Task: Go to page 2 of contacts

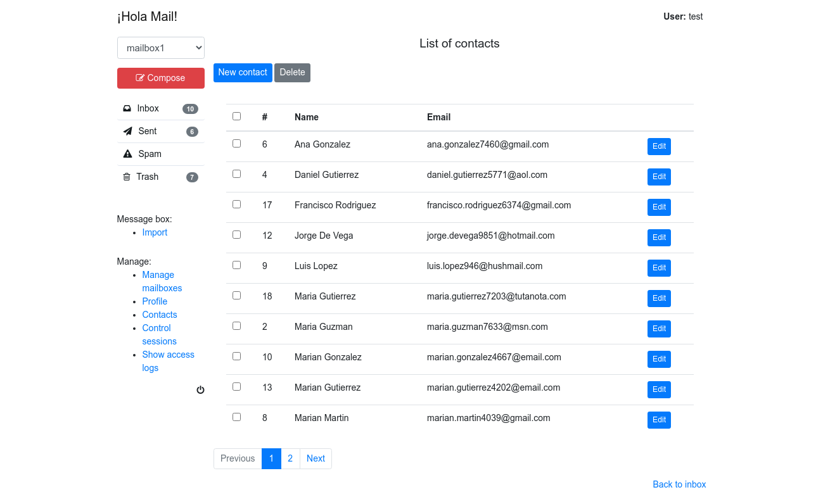Action: [x=290, y=458]
